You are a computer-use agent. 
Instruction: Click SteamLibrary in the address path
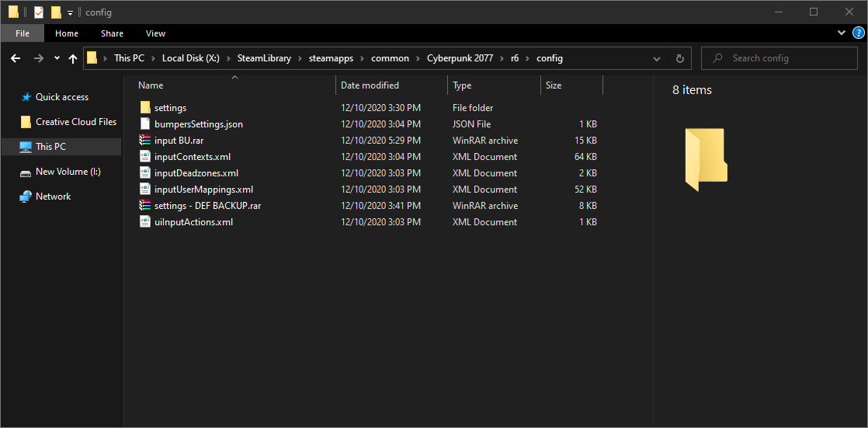pyautogui.click(x=264, y=58)
